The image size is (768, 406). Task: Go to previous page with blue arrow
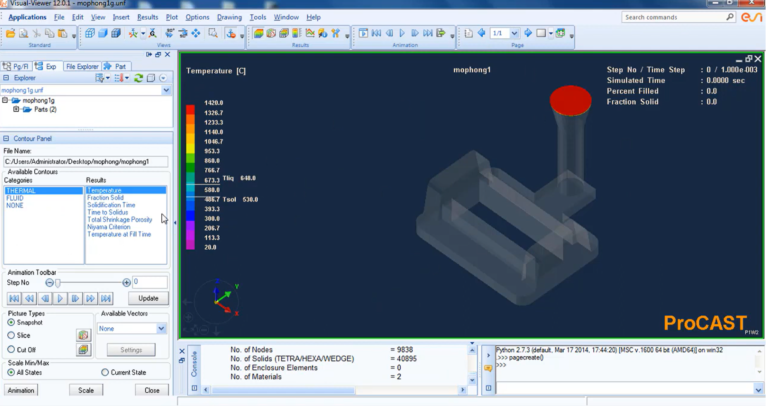[x=481, y=33]
